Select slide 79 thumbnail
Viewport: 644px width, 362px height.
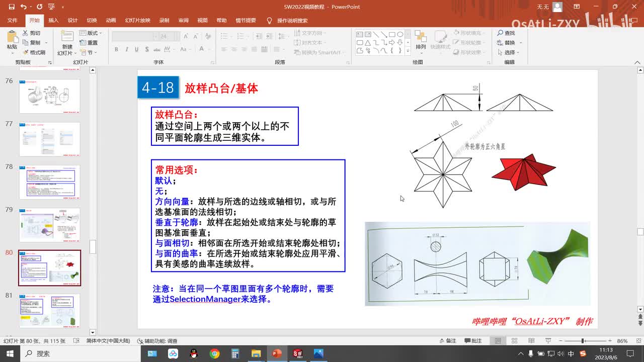coord(49,225)
